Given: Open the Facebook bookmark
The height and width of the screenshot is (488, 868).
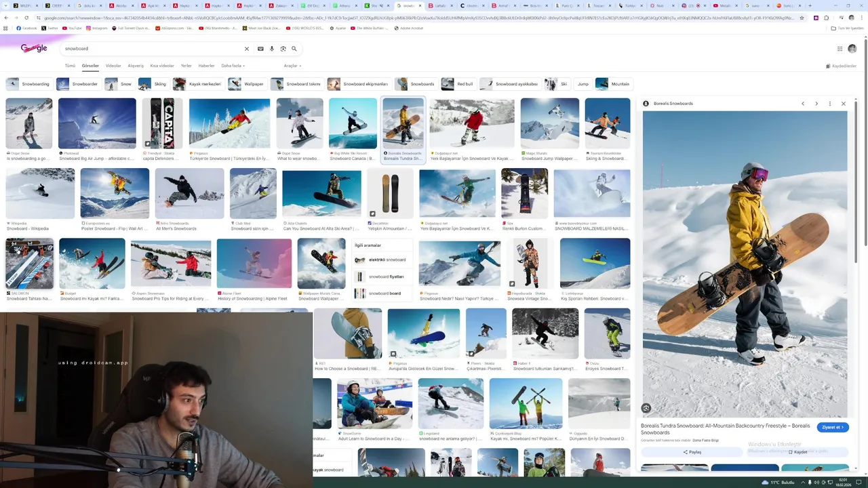Looking at the screenshot, I should (x=27, y=28).
